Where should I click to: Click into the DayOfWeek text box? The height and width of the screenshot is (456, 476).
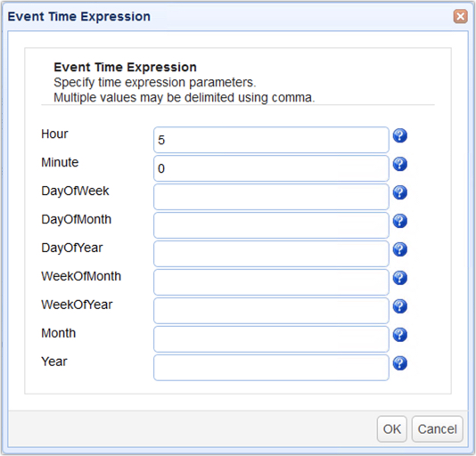271,197
